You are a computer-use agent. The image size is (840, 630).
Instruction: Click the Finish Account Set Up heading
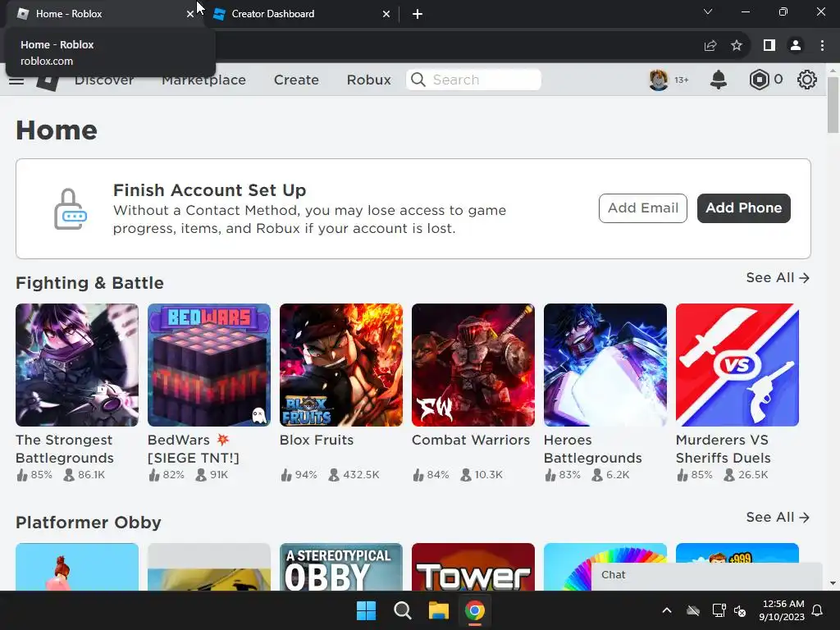[x=209, y=190]
